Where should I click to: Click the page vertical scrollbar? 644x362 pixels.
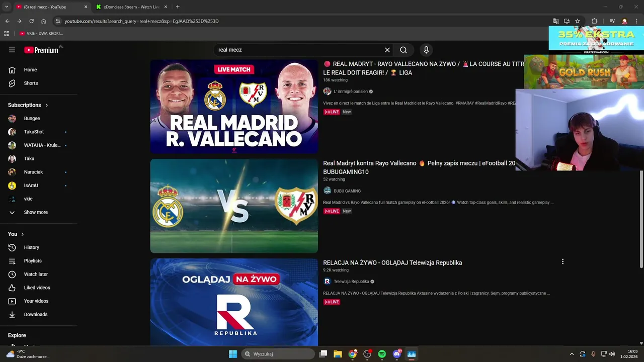[641, 219]
